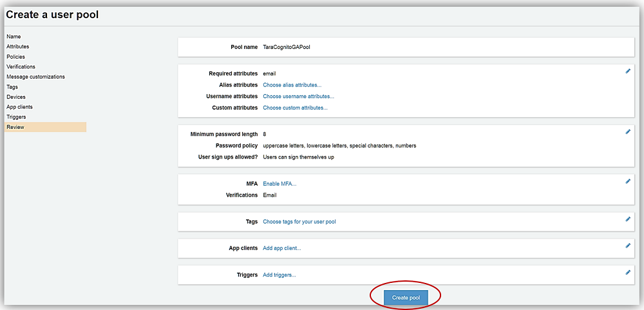Edit App clients section with pencil icon
This screenshot has height=310, width=644.
coord(628,246)
